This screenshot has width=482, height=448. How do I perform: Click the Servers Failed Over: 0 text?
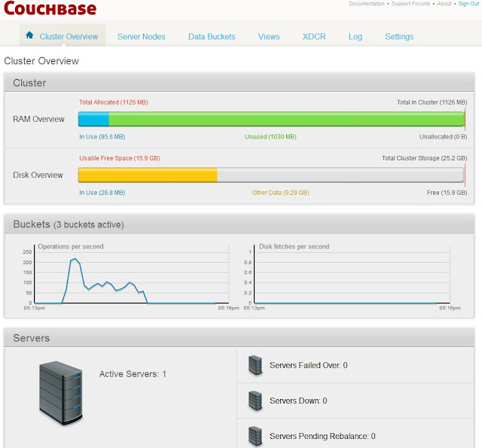pos(309,365)
